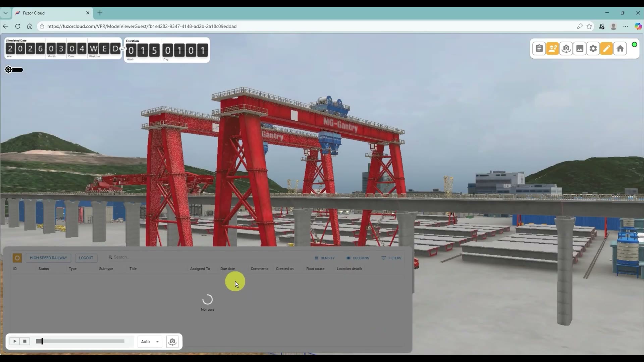
Task: Open the DENSITY options
Action: (325, 258)
